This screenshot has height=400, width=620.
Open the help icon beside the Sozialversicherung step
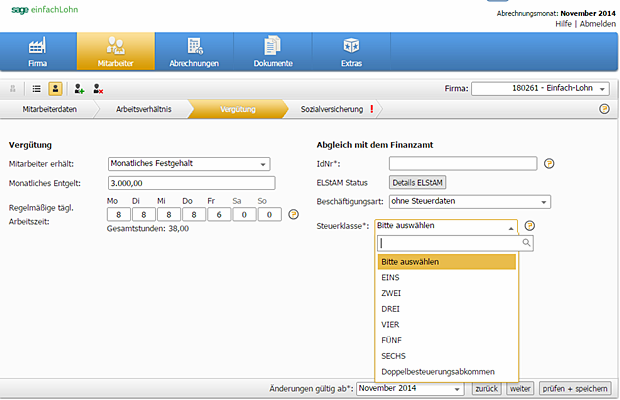tap(604, 109)
